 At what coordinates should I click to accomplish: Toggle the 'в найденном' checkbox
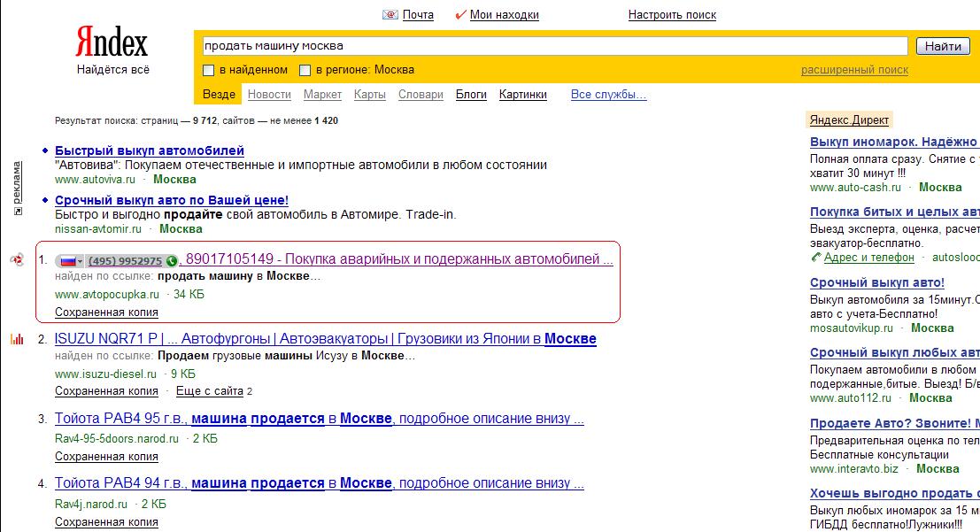click(209, 71)
